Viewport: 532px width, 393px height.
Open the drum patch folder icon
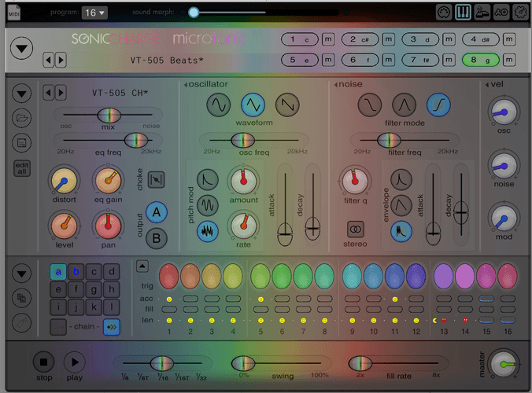(22, 118)
